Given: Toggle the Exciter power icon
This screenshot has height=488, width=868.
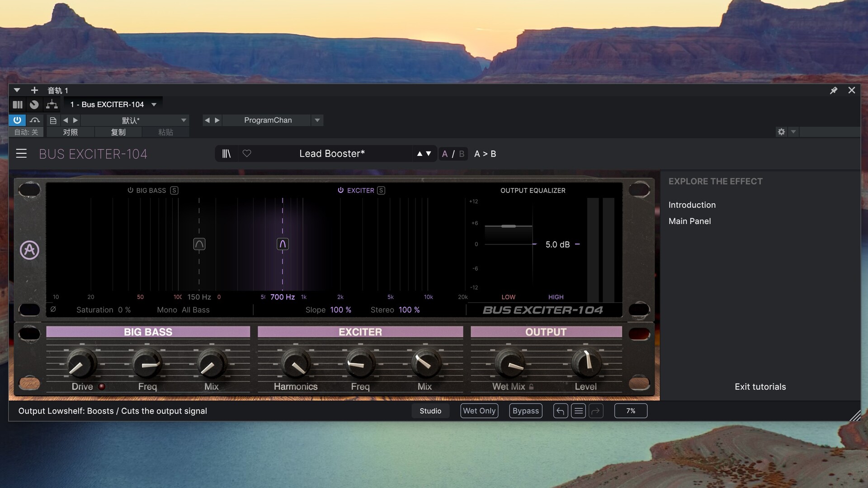Looking at the screenshot, I should click(x=341, y=190).
